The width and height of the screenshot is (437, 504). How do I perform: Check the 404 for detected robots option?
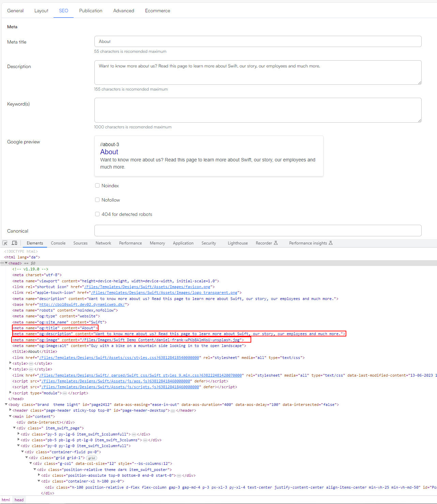tap(97, 214)
